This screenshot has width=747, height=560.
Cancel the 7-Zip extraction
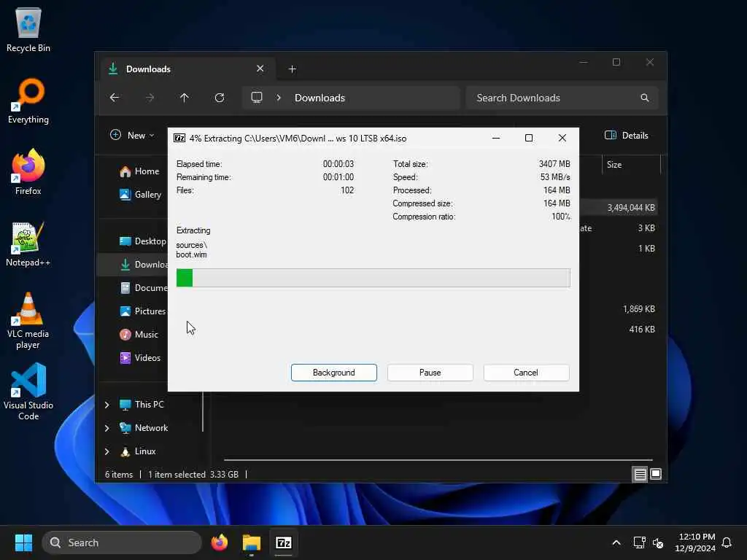pos(526,373)
